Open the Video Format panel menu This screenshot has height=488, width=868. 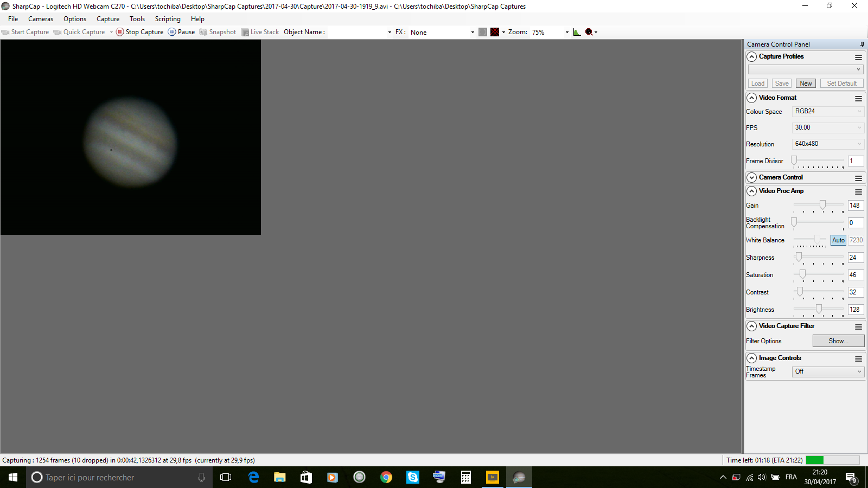[859, 99]
